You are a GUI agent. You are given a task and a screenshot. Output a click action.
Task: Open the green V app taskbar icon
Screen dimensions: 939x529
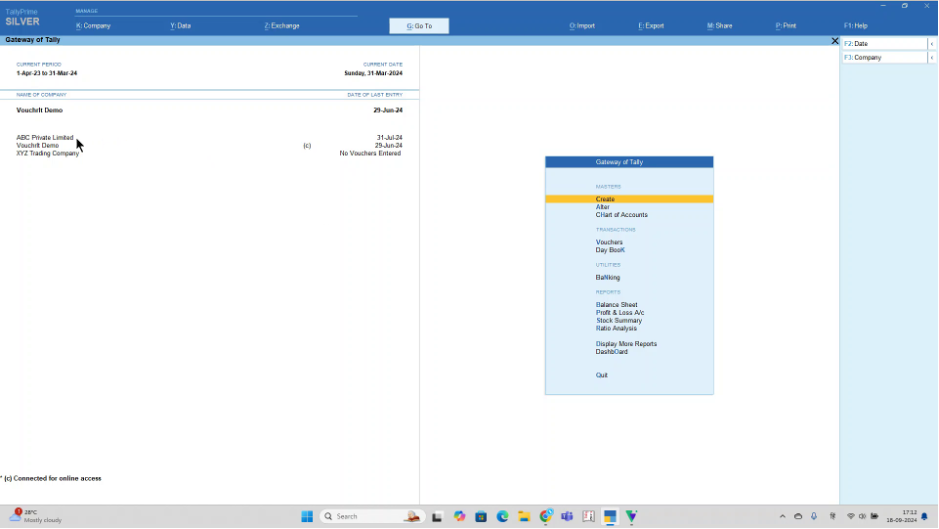(632, 516)
